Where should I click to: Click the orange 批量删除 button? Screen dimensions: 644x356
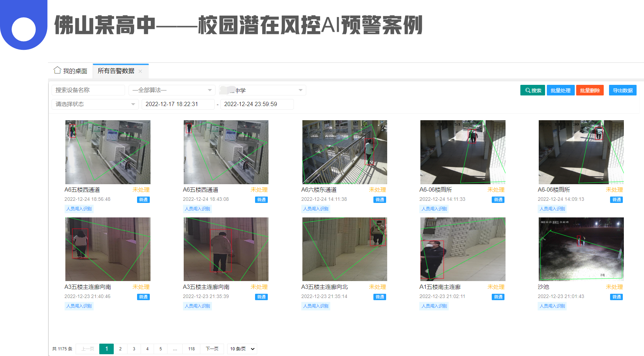coord(590,90)
